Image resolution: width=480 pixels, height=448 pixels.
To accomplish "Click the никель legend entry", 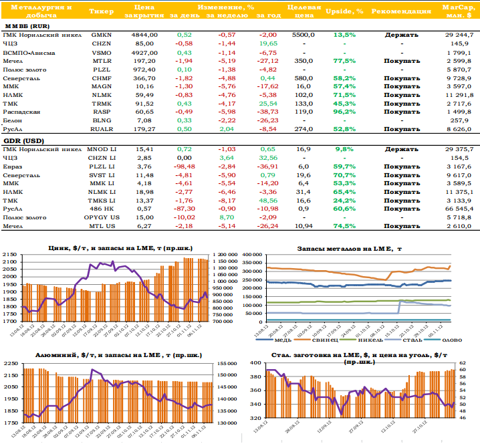I will (x=362, y=340).
